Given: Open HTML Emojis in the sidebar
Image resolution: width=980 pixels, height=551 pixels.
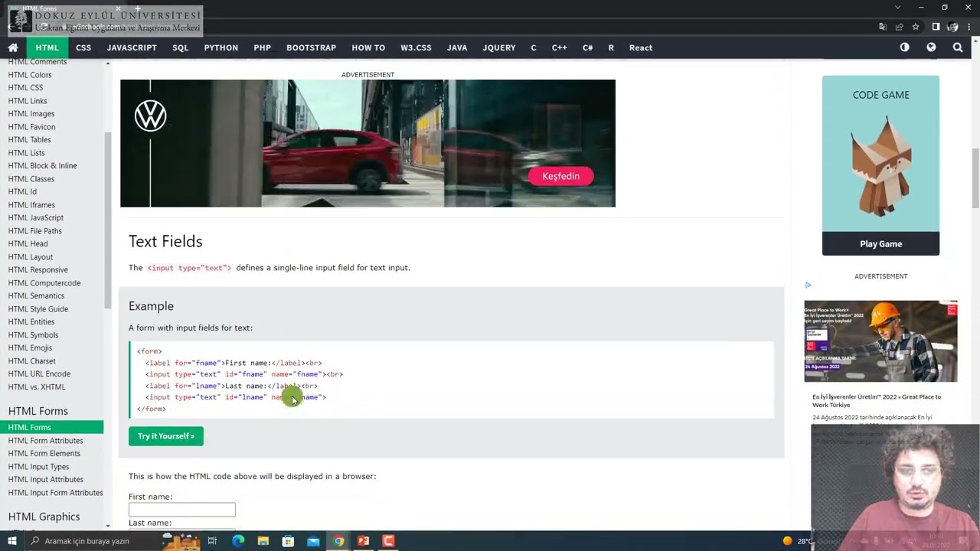Looking at the screenshot, I should tap(30, 348).
